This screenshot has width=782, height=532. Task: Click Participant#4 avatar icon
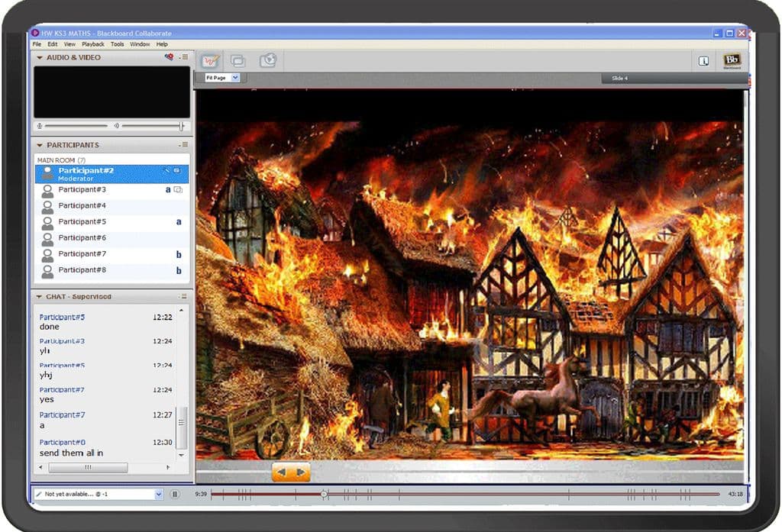click(47, 206)
